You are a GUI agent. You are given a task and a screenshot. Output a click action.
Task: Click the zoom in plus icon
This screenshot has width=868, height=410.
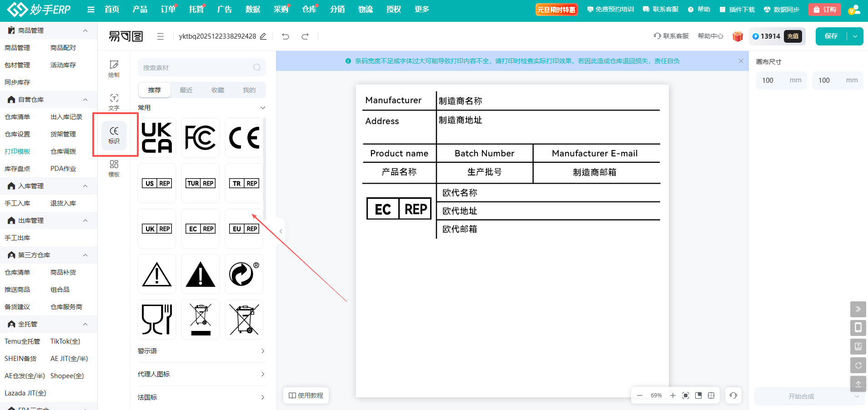(673, 395)
